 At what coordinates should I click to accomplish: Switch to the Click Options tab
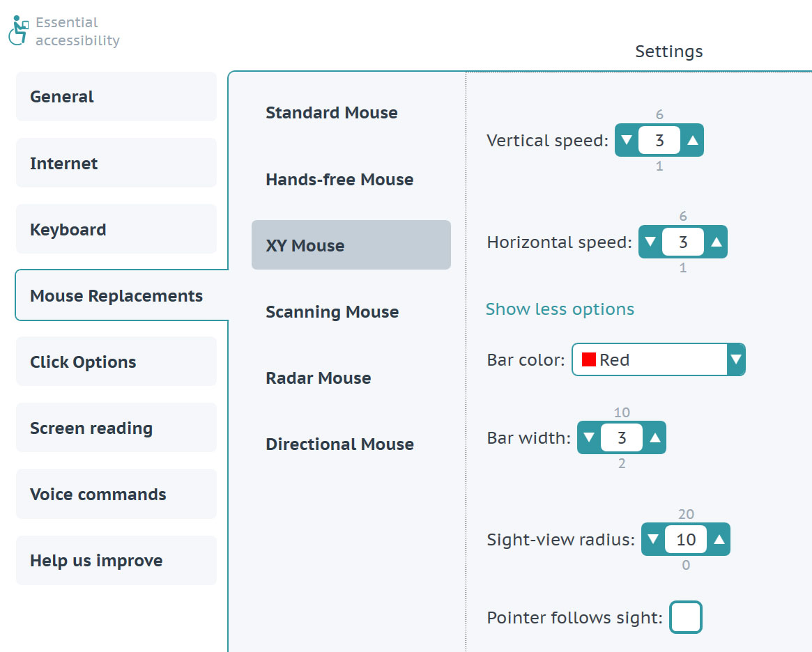[116, 362]
